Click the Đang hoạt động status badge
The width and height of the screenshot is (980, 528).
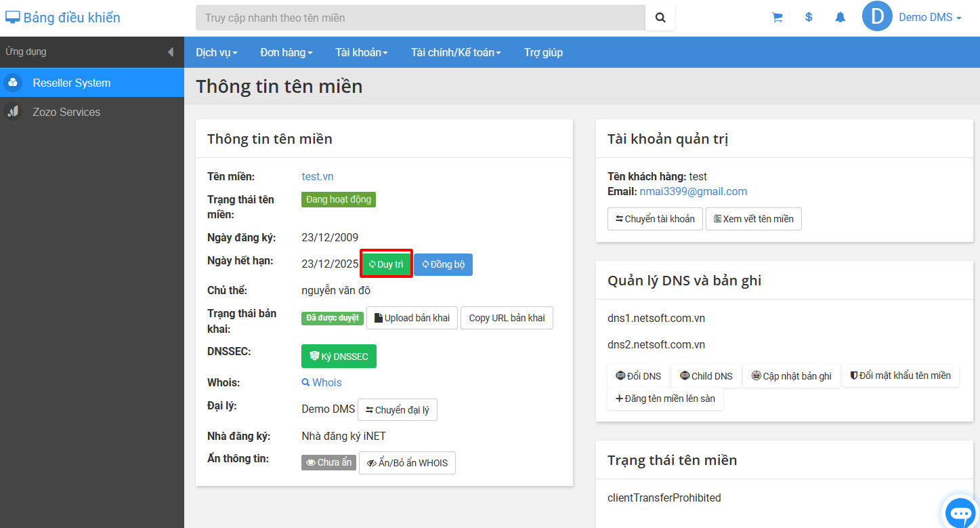pos(339,199)
